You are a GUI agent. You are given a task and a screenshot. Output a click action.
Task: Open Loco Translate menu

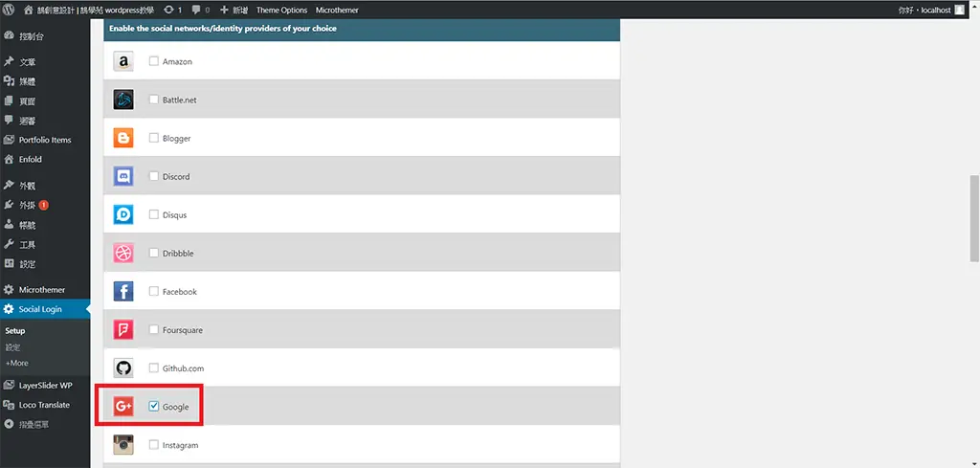coord(45,405)
